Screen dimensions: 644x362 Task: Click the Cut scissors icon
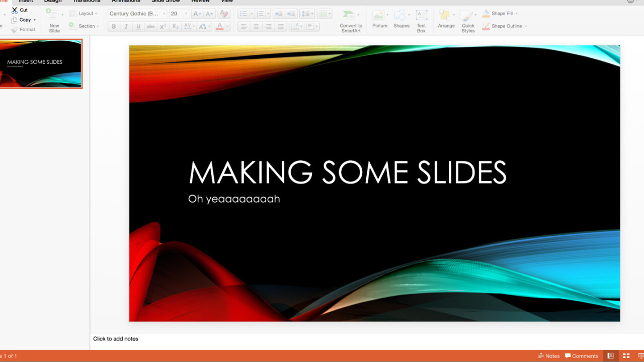pyautogui.click(x=15, y=10)
